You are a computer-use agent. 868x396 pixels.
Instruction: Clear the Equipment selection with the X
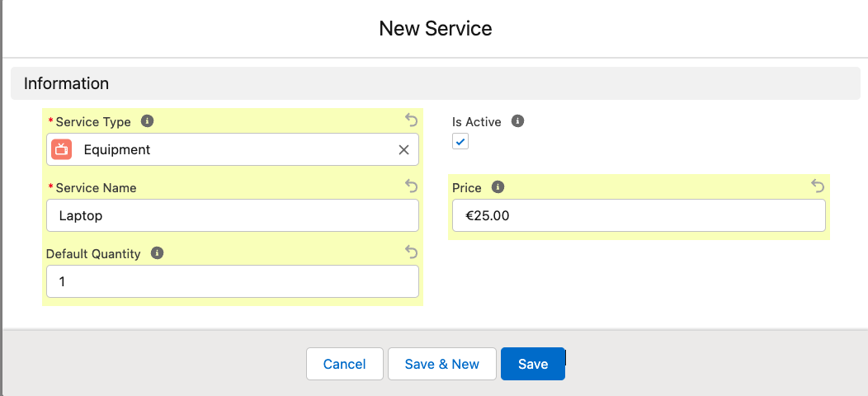[x=403, y=149]
